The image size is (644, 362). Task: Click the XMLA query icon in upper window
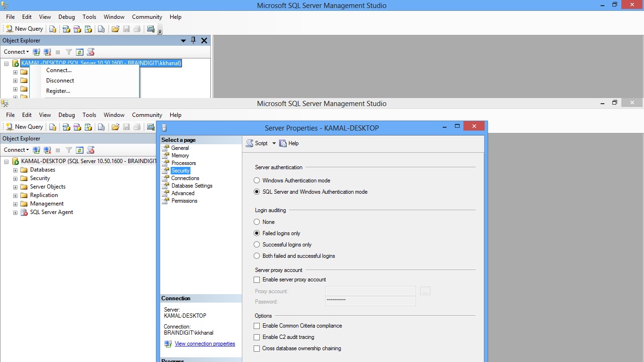tap(88, 29)
